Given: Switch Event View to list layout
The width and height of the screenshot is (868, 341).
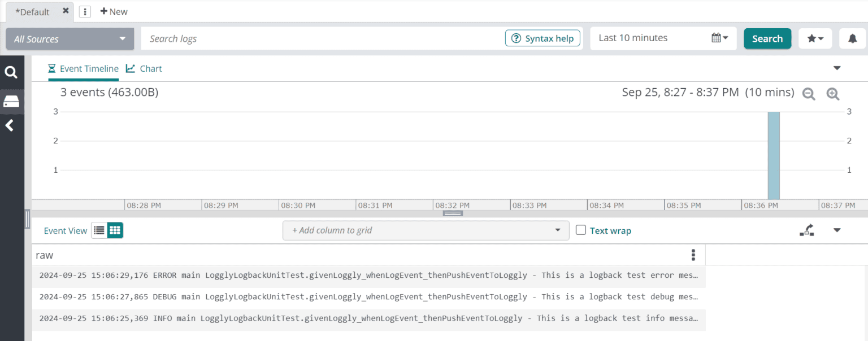Looking at the screenshot, I should pyautogui.click(x=98, y=230).
